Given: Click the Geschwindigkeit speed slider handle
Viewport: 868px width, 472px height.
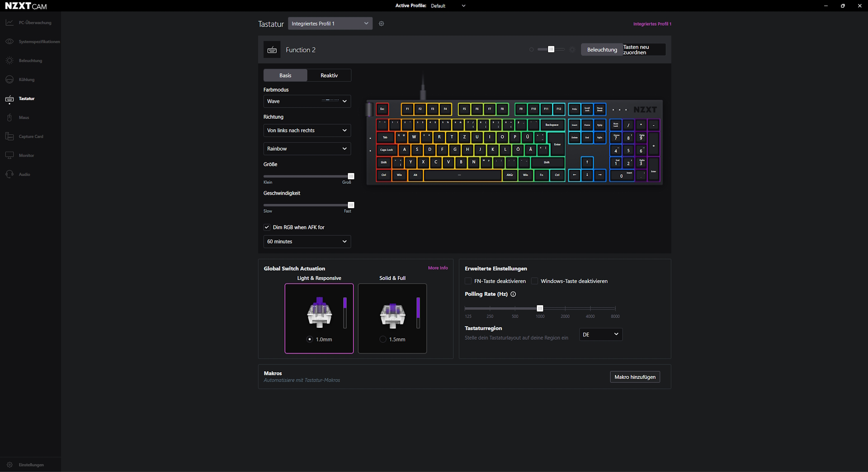Looking at the screenshot, I should pos(351,205).
